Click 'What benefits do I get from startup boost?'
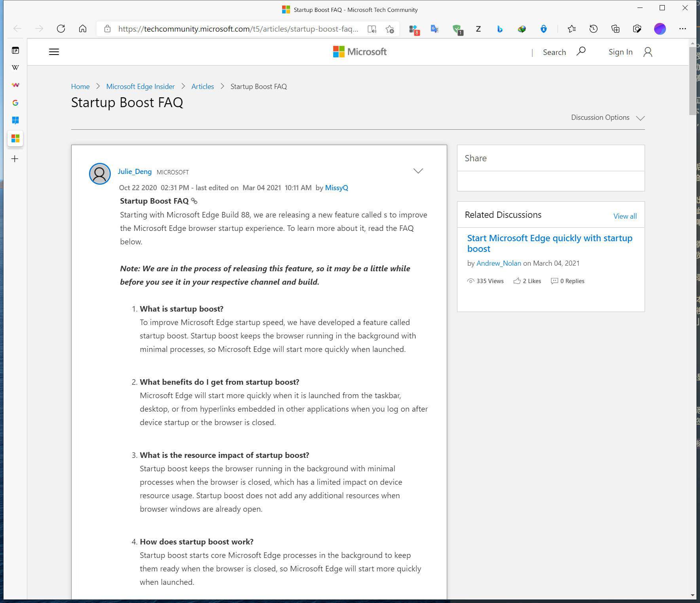Viewport: 700px width, 603px height. click(x=220, y=382)
